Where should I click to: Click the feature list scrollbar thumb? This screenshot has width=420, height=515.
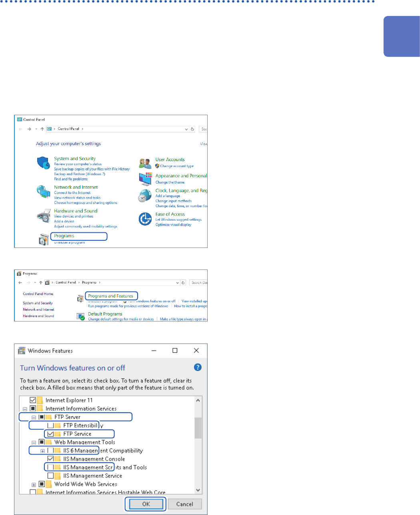tap(198, 428)
